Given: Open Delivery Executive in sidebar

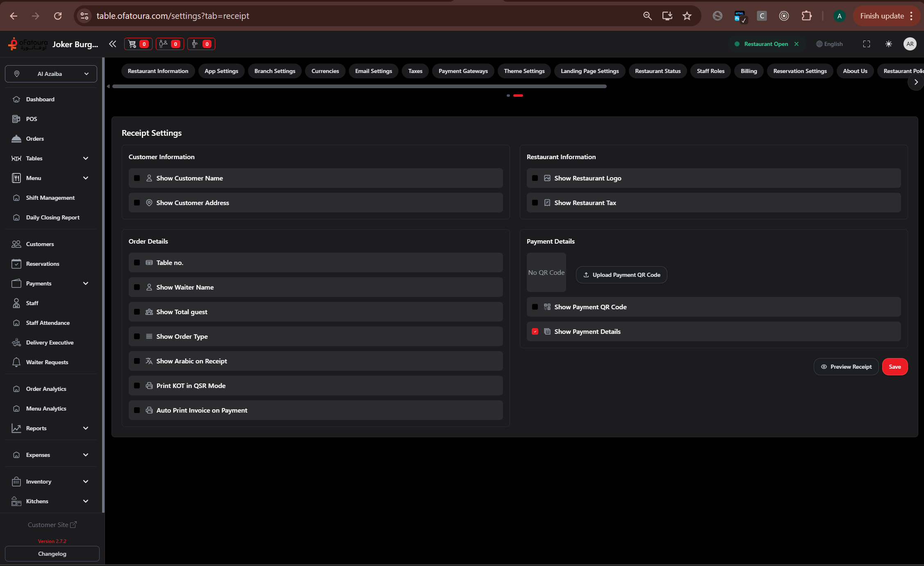Looking at the screenshot, I should point(50,342).
